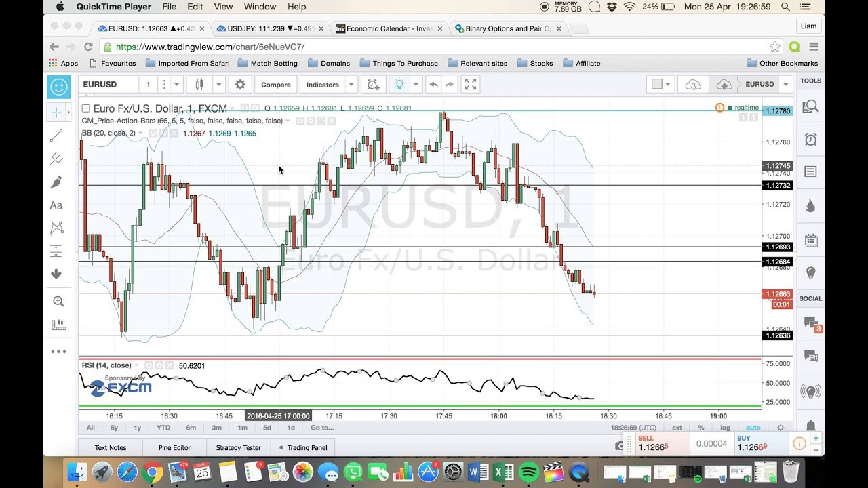Switch to Economic Calendar browser tab
The height and width of the screenshot is (488, 868).
point(389,28)
